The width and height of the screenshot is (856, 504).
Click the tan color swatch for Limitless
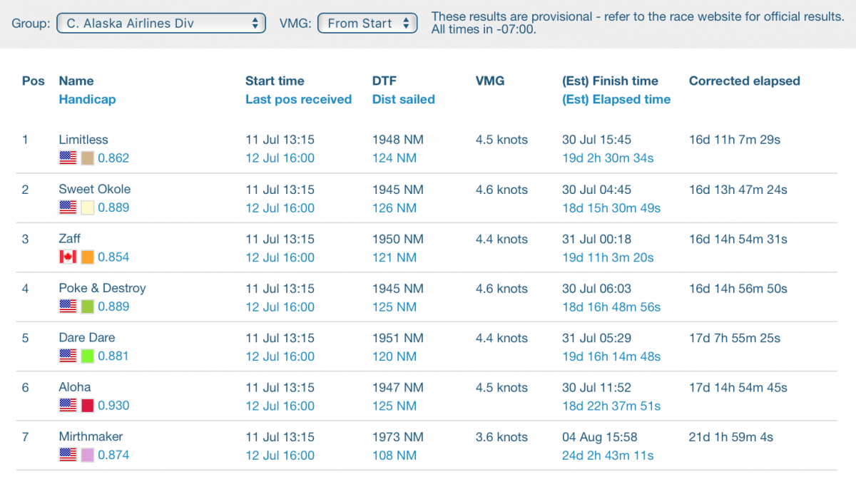[88, 158]
